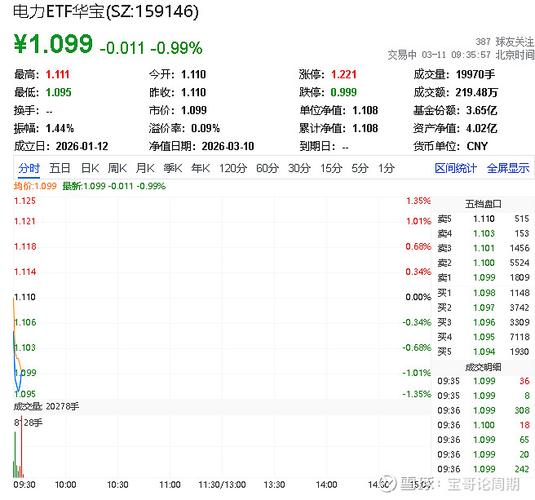
Task: Click the 成交明细 section header
Action: [483, 367]
